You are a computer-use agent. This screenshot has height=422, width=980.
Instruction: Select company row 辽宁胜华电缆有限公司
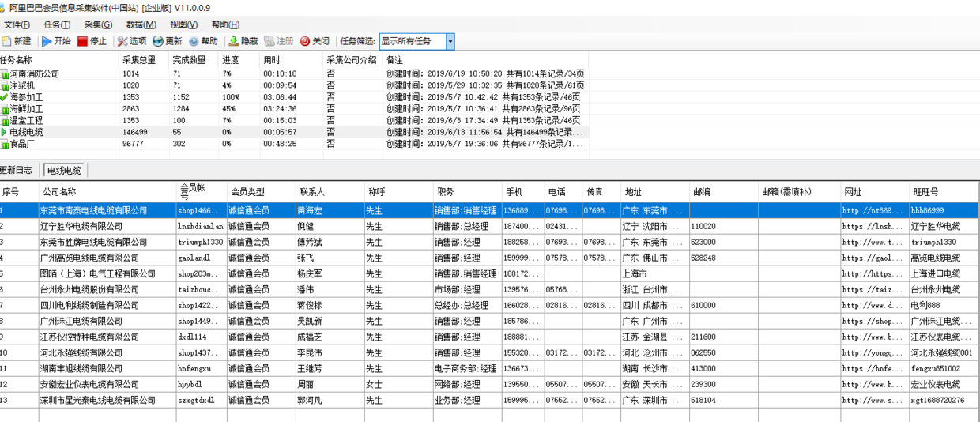pyautogui.click(x=81, y=226)
